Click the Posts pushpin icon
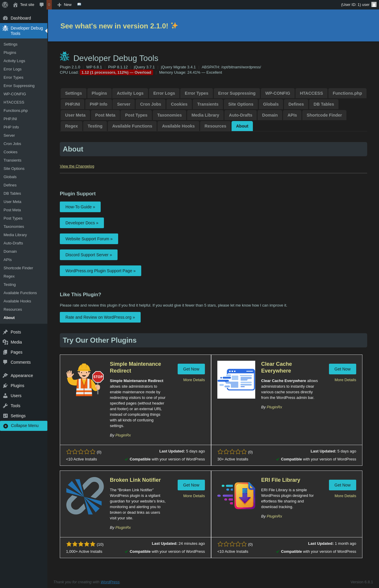Viewport: 379px width, 588px height. click(5, 332)
